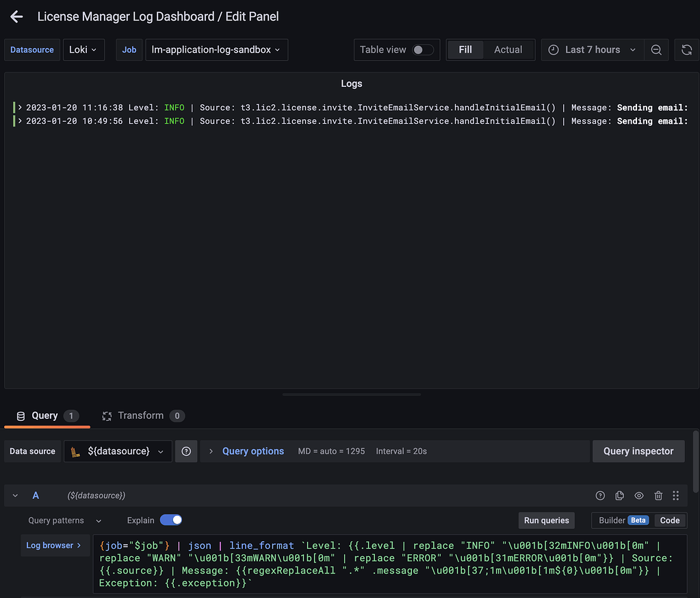Open the Log browser
The width and height of the screenshot is (700, 598).
(x=55, y=545)
